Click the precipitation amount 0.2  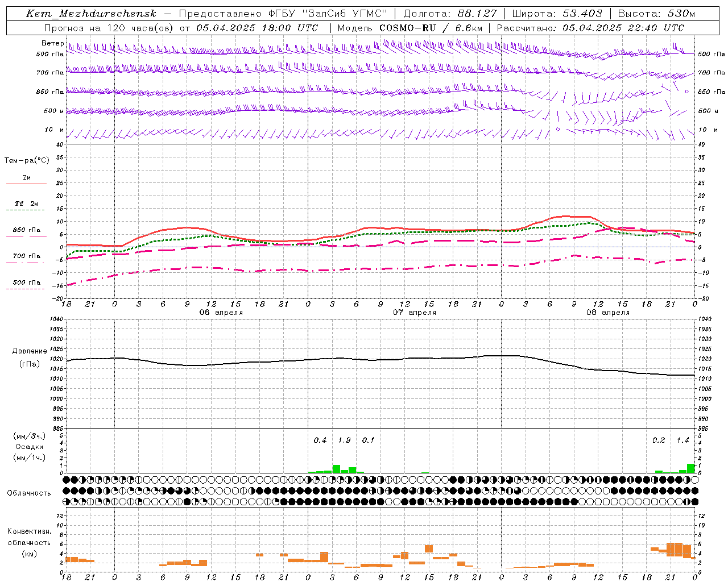(x=659, y=440)
